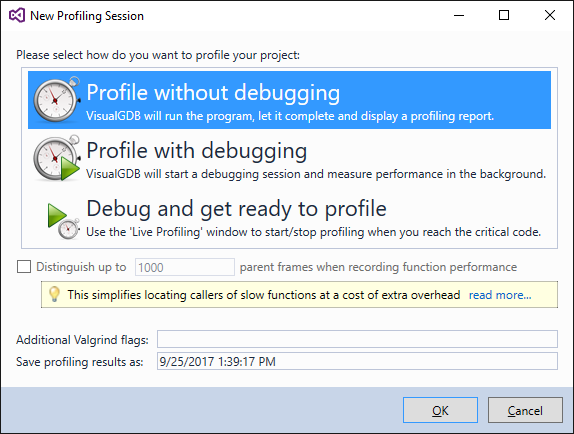Click the 'Live Profiling' window description text

pos(313,232)
